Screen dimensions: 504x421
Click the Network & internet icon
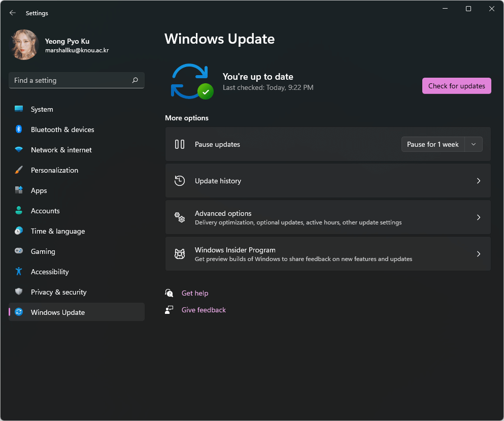(19, 150)
